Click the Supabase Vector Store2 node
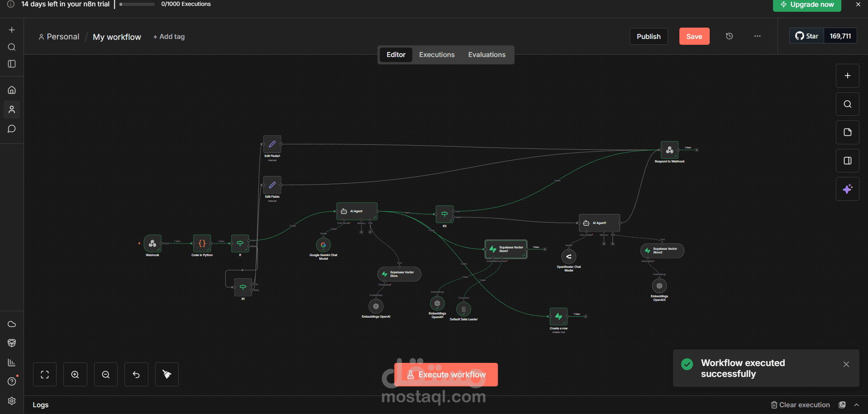This screenshot has width=868, height=414. click(x=662, y=251)
